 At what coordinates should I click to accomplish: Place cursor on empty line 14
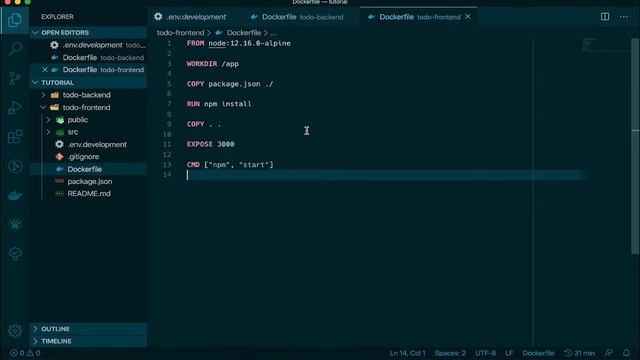[x=384, y=175]
